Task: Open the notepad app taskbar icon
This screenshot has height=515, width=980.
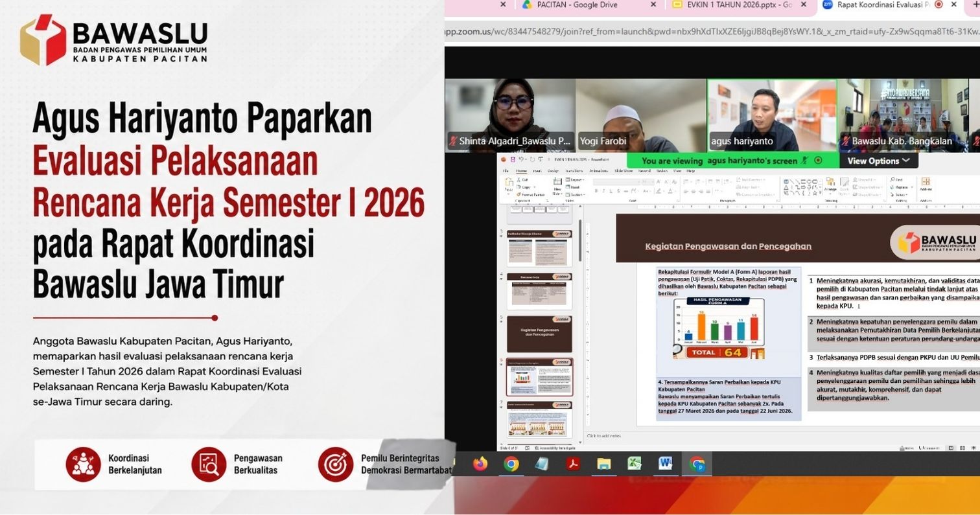Action: pos(542,464)
